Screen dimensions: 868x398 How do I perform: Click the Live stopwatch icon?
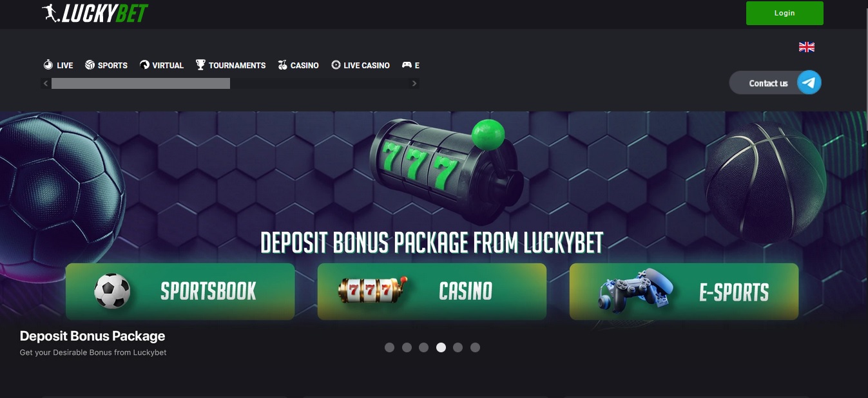48,65
